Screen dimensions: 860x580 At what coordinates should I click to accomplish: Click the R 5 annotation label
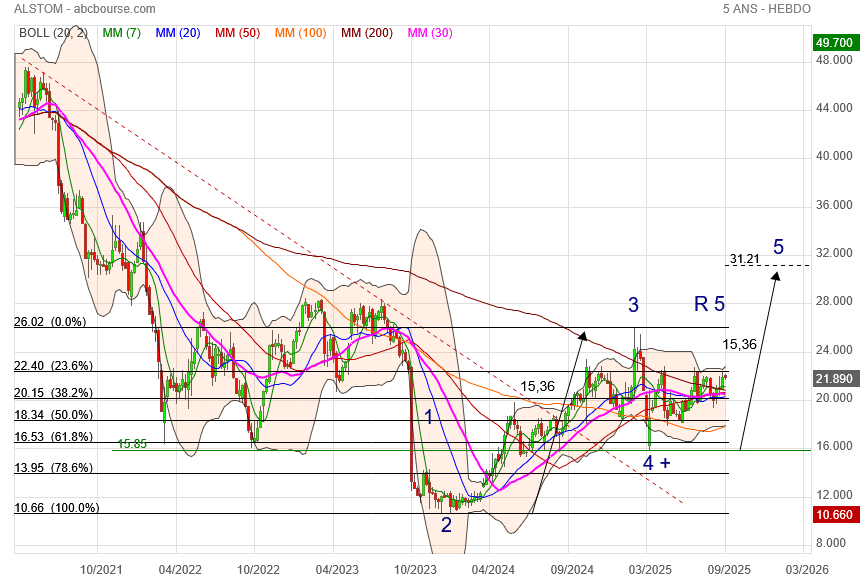tap(710, 303)
